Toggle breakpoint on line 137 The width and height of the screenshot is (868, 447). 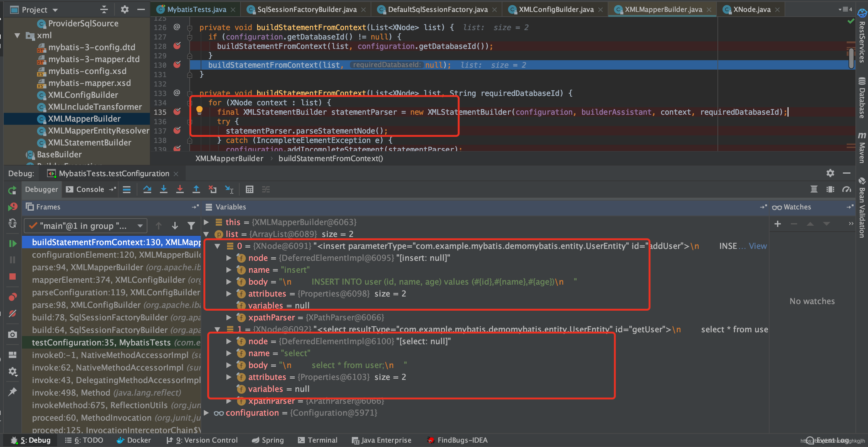177,131
